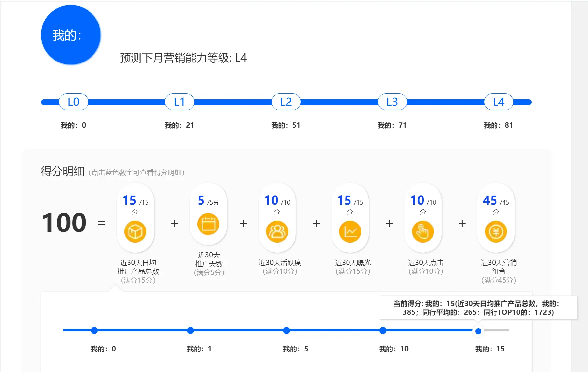Click the orange yen coin marketing icon
Viewport: 588px width, 372px height.
(x=496, y=231)
